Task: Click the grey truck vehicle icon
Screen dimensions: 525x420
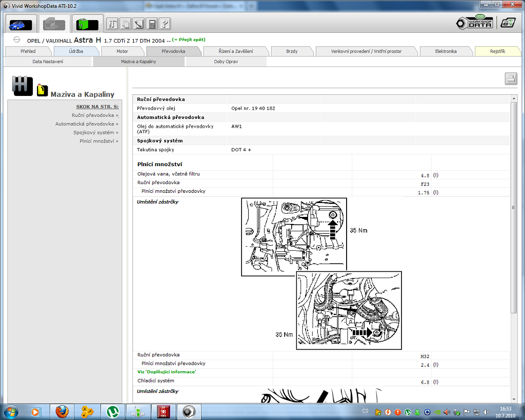Action: point(53,24)
